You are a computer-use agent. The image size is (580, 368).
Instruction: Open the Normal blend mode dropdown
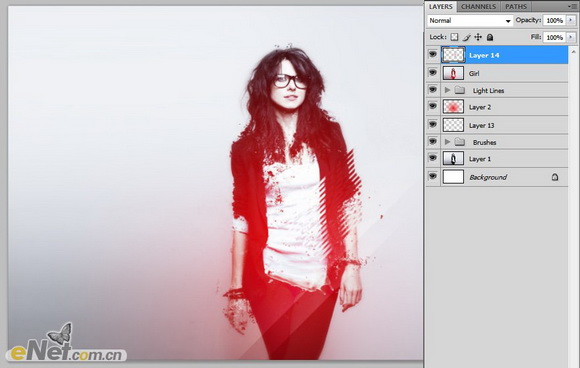pos(470,21)
